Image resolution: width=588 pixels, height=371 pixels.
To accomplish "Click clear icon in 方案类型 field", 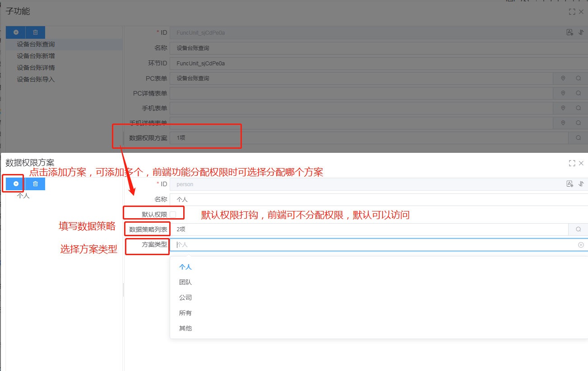I will click(581, 245).
